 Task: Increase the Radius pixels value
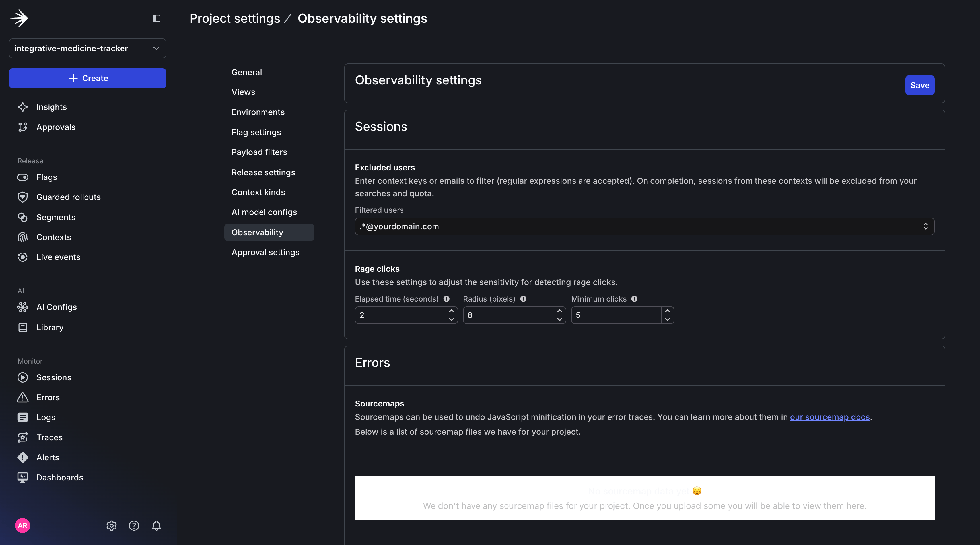tap(559, 311)
